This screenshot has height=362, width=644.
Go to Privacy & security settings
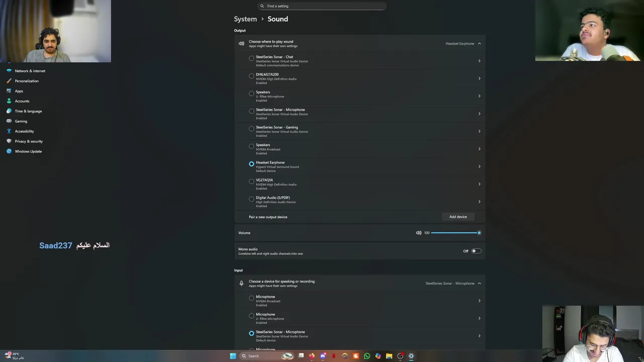[29, 141]
